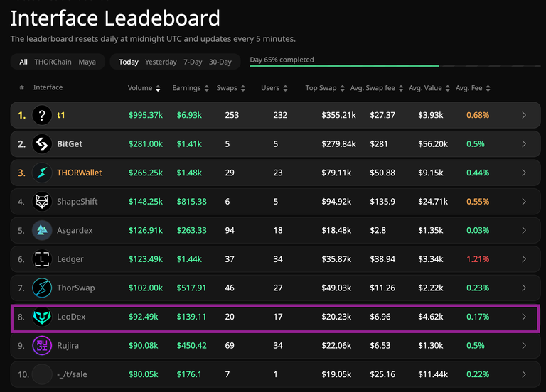
Task: Switch to Yesterday time range
Action: (x=161, y=62)
